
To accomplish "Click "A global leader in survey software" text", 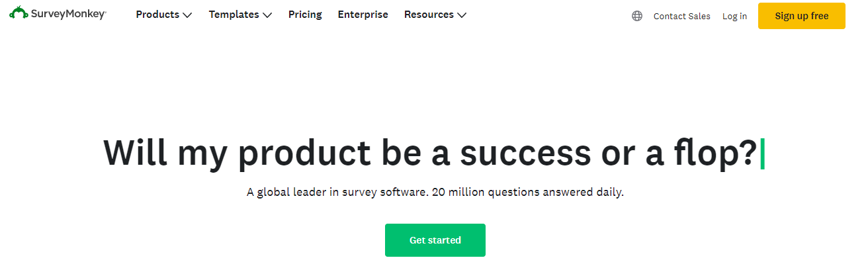I will (x=336, y=193).
